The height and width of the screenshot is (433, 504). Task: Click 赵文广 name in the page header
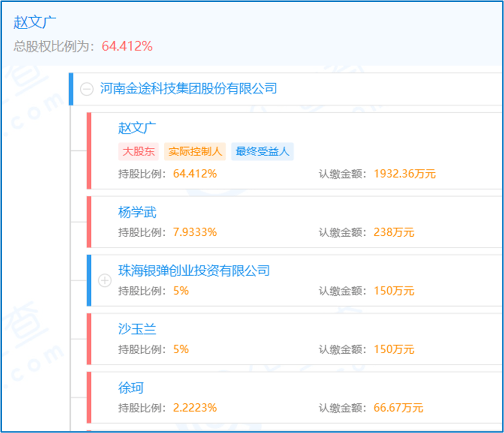click(x=35, y=23)
